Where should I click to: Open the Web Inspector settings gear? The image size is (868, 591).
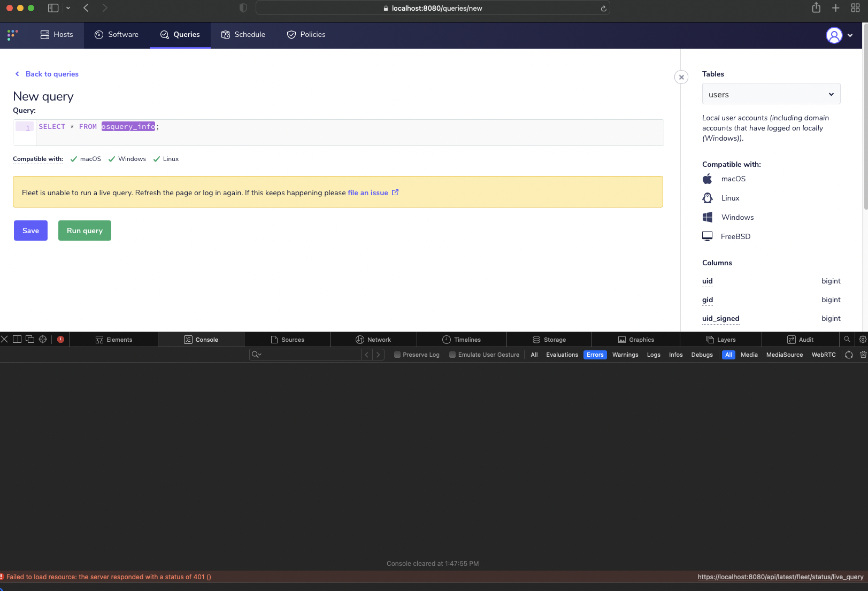pyautogui.click(x=862, y=339)
